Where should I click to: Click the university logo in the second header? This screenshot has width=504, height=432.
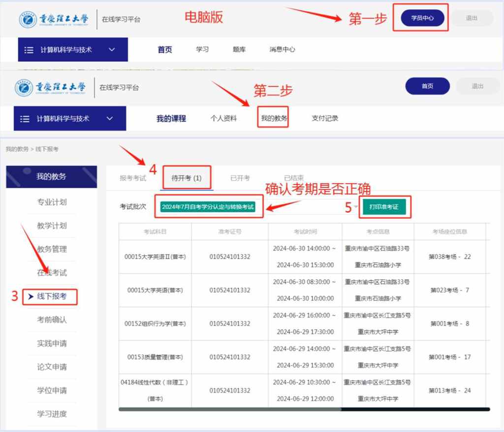tap(50, 87)
